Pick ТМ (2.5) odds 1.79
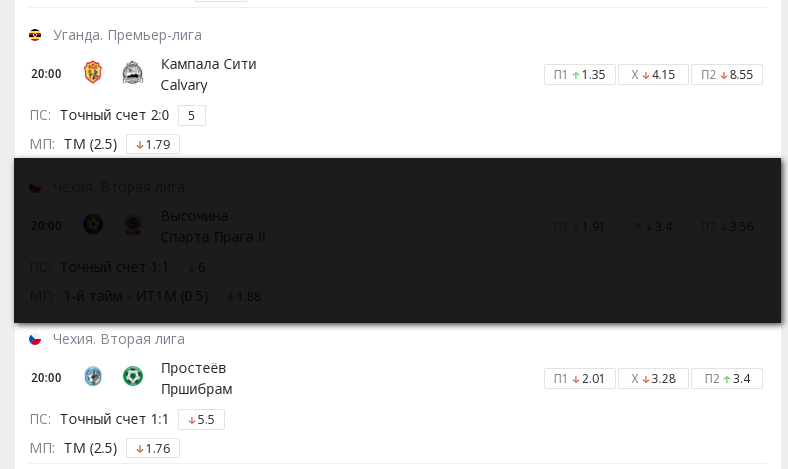This screenshot has height=469, width=788. coord(152,144)
